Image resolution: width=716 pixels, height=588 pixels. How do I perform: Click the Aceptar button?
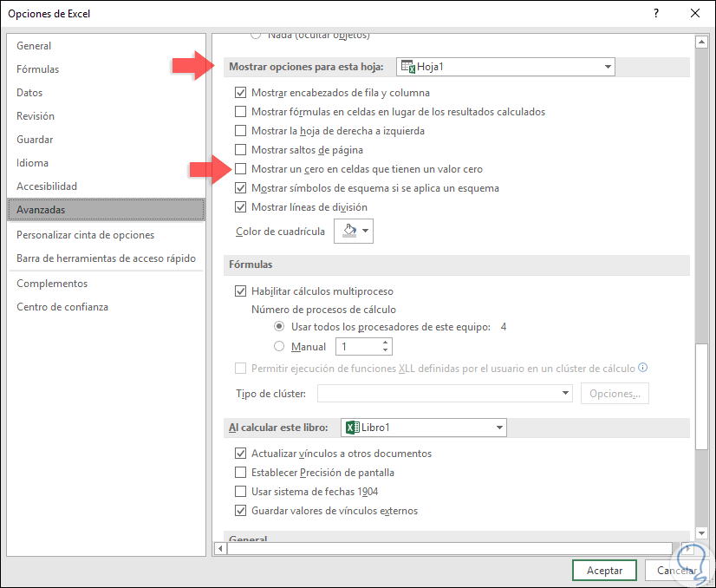pos(604,570)
